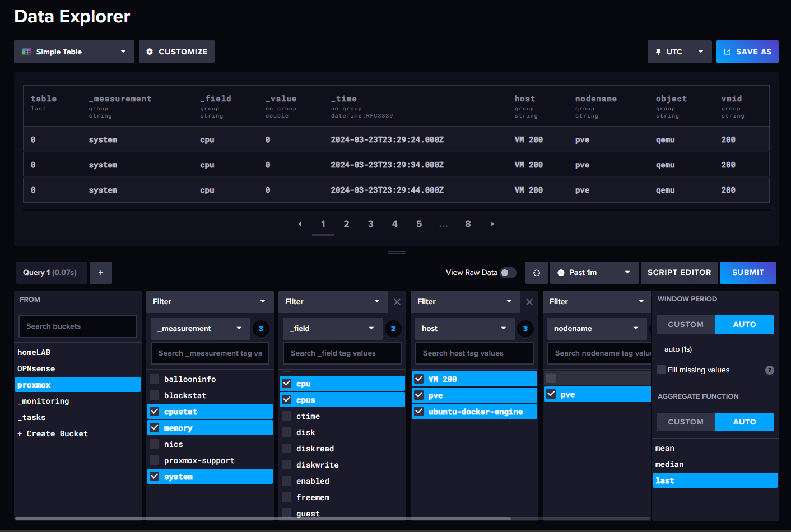Jump to results page 8
The width and height of the screenshot is (791, 532).
click(x=468, y=224)
